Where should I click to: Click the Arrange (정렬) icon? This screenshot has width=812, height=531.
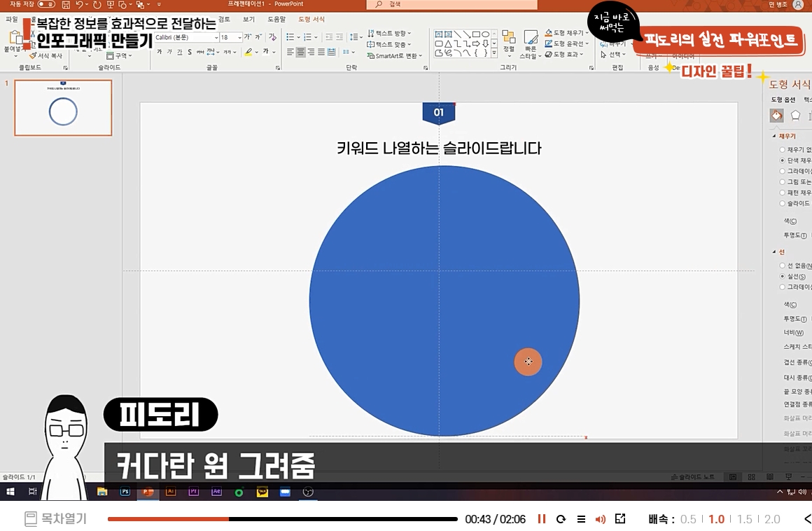click(508, 41)
